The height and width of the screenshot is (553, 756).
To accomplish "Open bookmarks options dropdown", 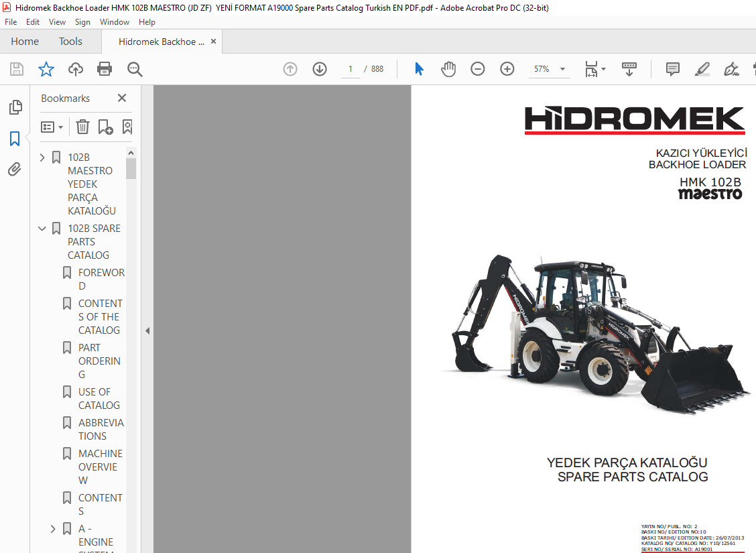I will (52, 127).
